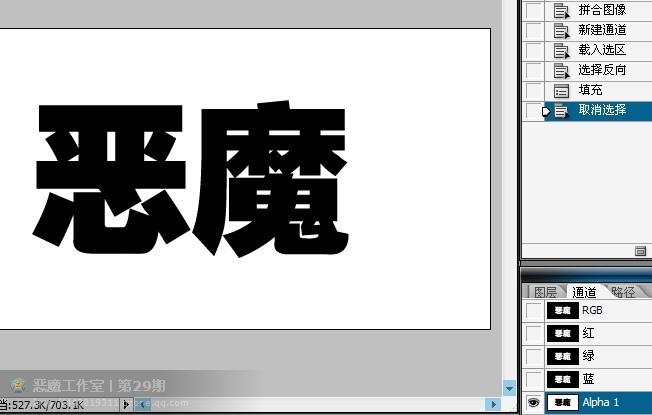Click the vertical scrollbar down arrow
This screenshot has width=652, height=415.
tap(509, 388)
